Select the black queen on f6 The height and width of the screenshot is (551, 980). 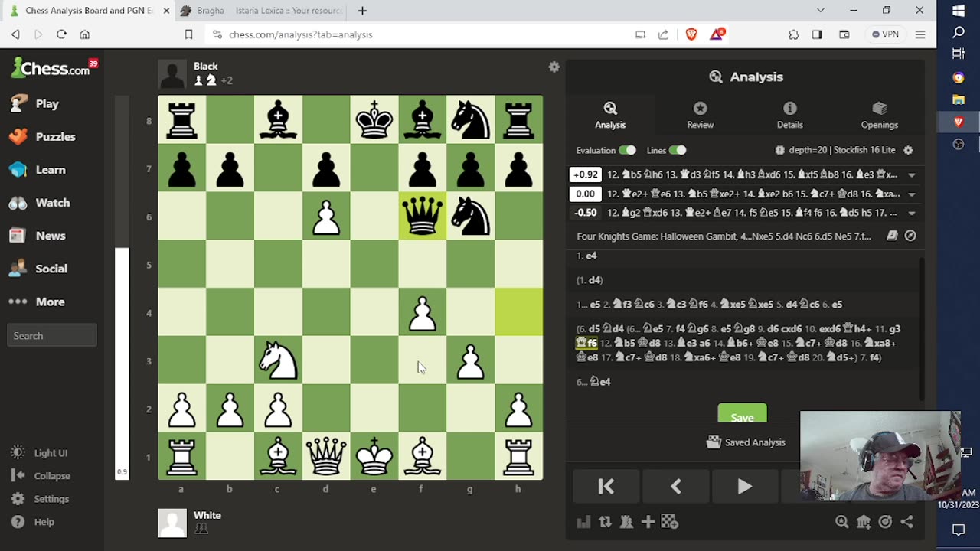click(x=423, y=217)
